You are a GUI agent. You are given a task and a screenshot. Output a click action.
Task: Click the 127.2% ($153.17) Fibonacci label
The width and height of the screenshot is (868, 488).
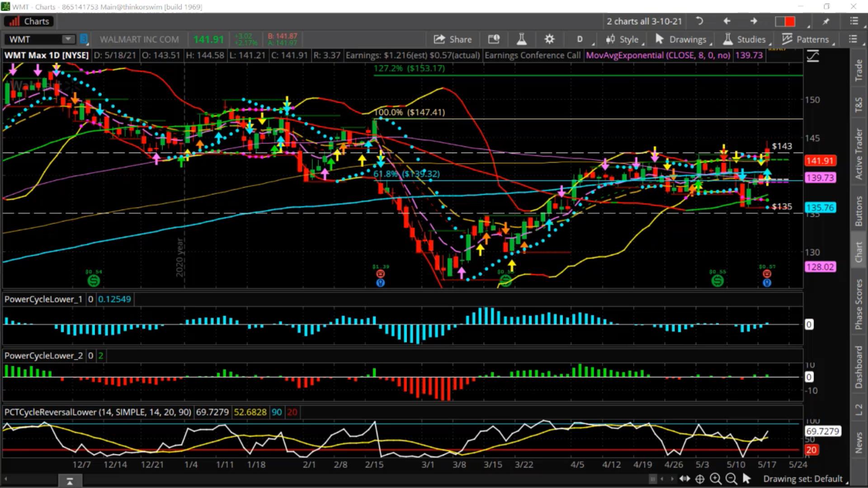coord(409,68)
